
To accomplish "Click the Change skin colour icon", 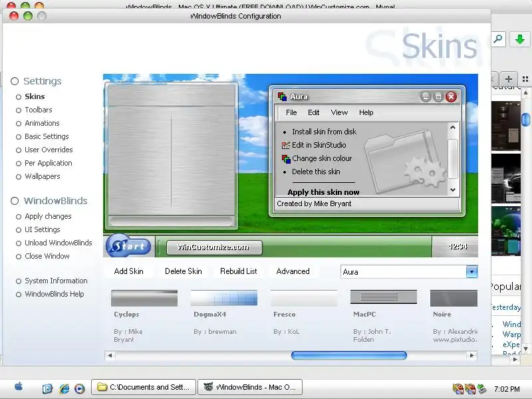I will [x=286, y=158].
